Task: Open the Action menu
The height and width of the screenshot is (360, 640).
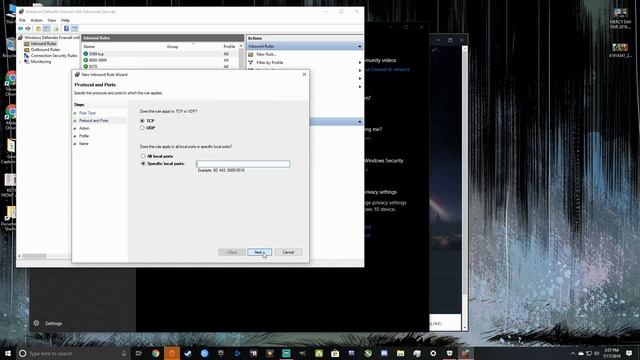Action: 36,20
